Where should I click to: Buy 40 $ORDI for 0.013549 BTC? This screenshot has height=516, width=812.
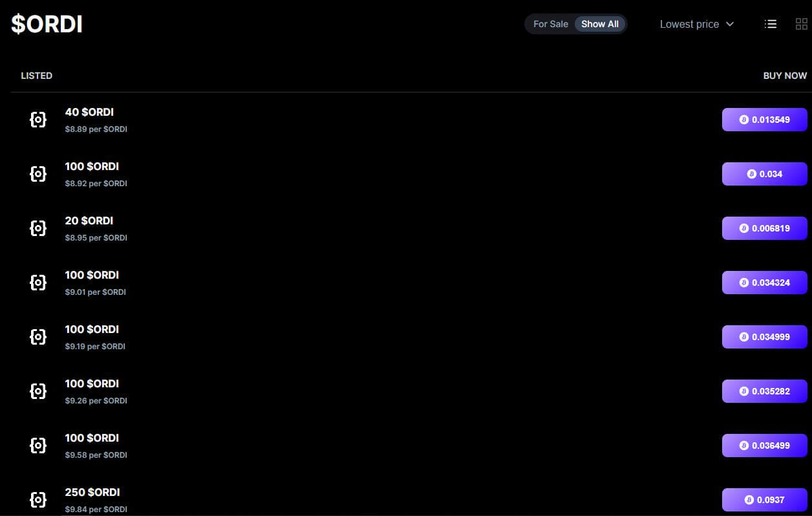[764, 120]
